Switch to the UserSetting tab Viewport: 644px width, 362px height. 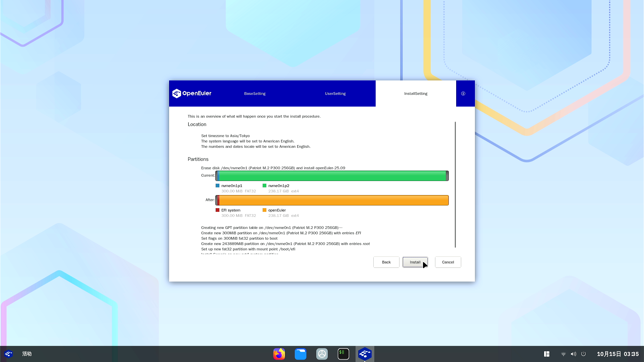(x=335, y=94)
